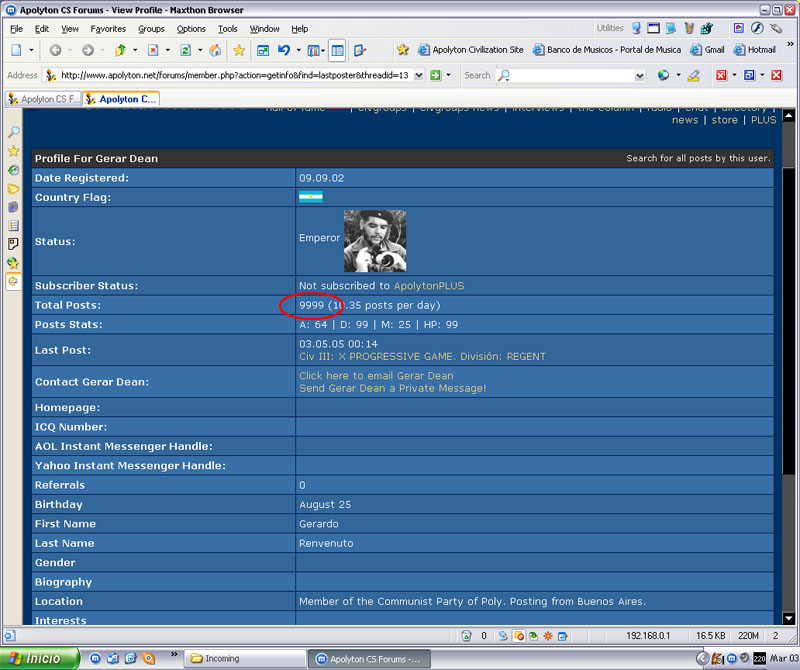Click the search highlight pen icon
Screen dimensions: 800x670
tap(693, 75)
